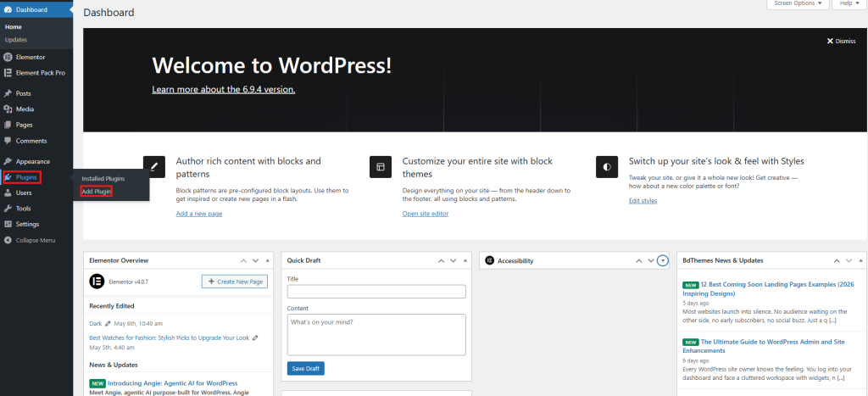This screenshot has width=868, height=396.
Task: Click the Settings sliders icon
Action: pyautogui.click(x=8, y=225)
